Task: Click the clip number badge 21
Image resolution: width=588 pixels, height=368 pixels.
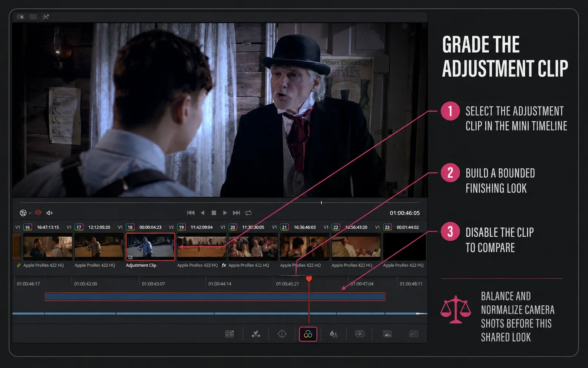Action: (284, 227)
